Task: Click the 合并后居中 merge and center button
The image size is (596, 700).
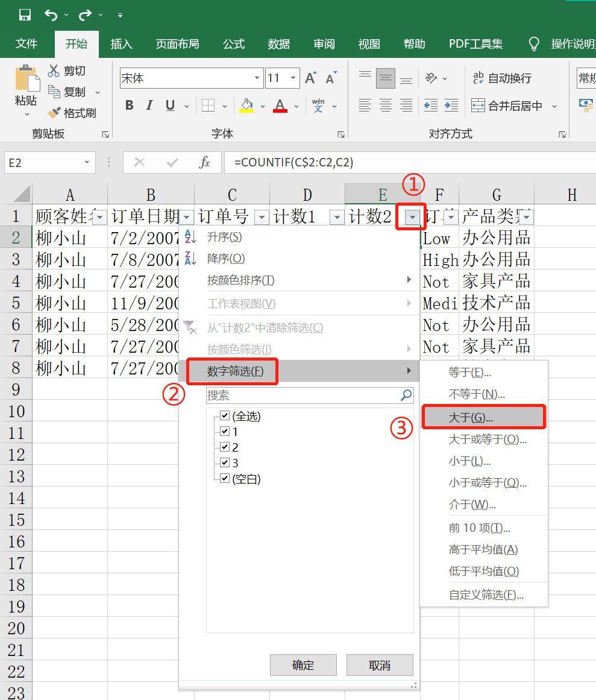Action: point(507,106)
